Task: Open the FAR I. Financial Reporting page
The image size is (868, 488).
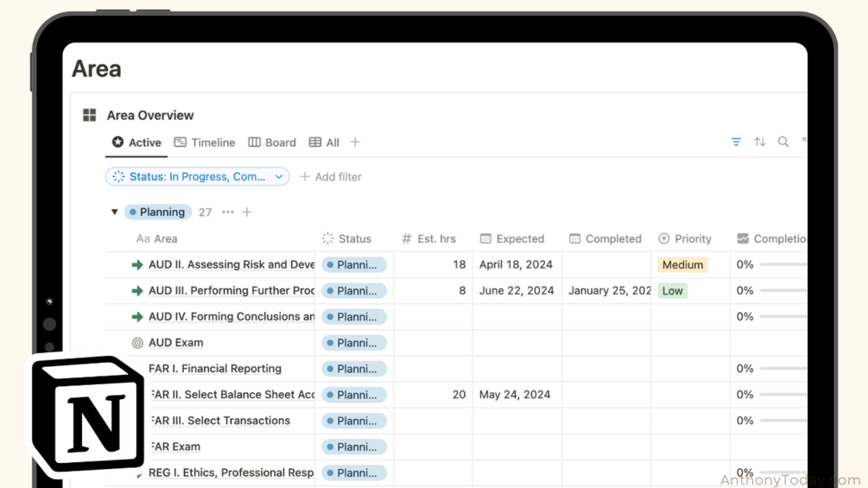Action: coord(215,369)
